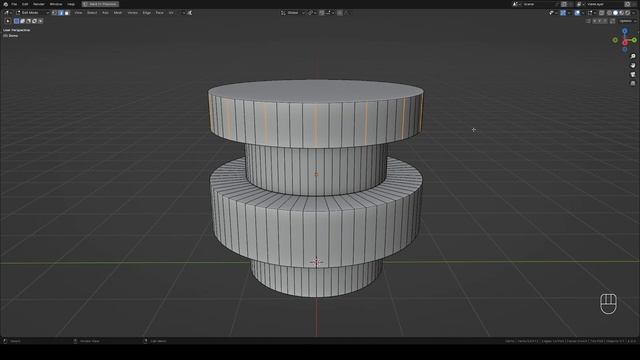This screenshot has height=360, width=640.
Task: Open the Scene selector field
Action: [x=539, y=4]
